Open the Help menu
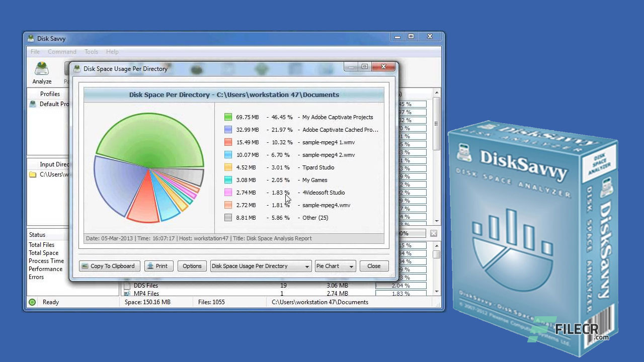Image resolution: width=644 pixels, height=362 pixels. pyautogui.click(x=112, y=52)
